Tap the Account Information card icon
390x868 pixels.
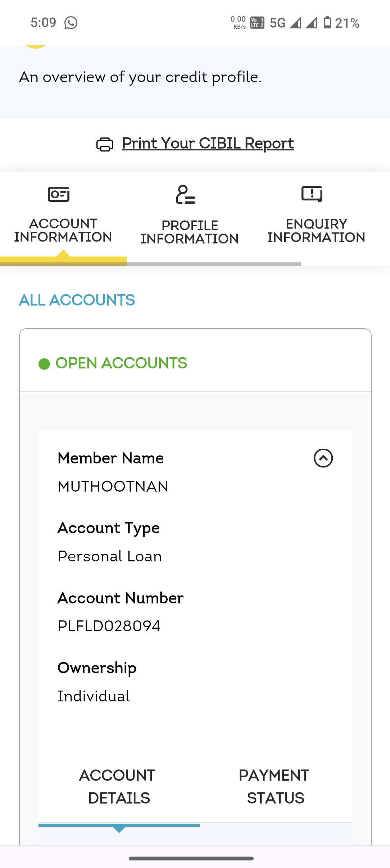pos(59,194)
